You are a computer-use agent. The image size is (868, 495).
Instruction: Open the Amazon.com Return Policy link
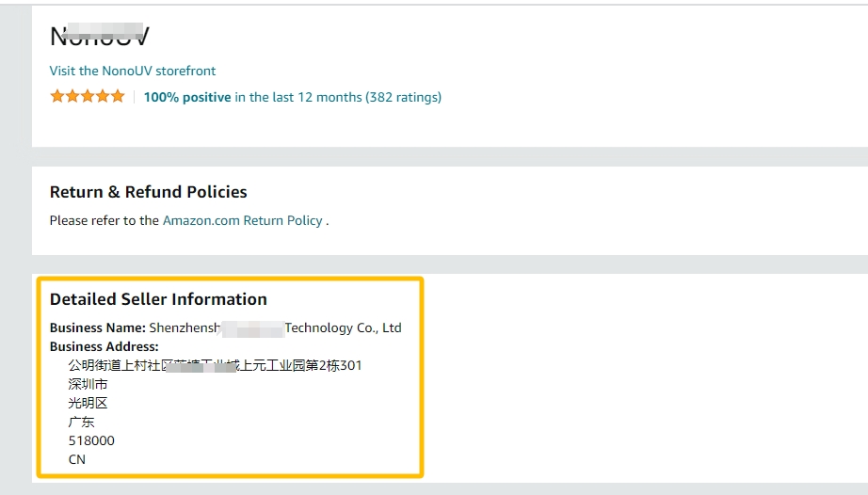tap(243, 220)
